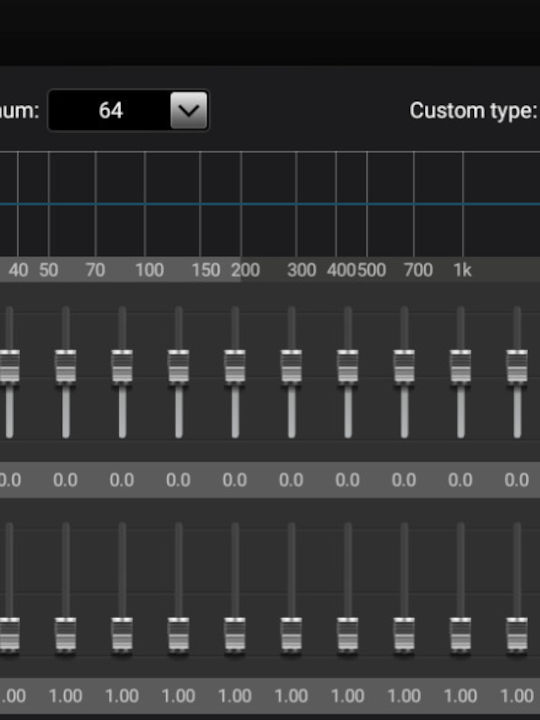The width and height of the screenshot is (540, 720).
Task: Select the 100 frequency label on the graph axis
Action: (150, 270)
